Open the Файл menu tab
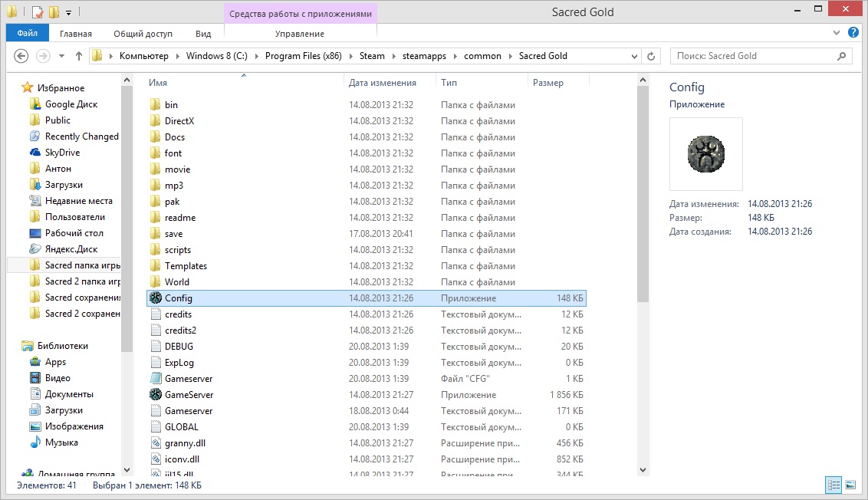This screenshot has height=500, width=868. [27, 33]
